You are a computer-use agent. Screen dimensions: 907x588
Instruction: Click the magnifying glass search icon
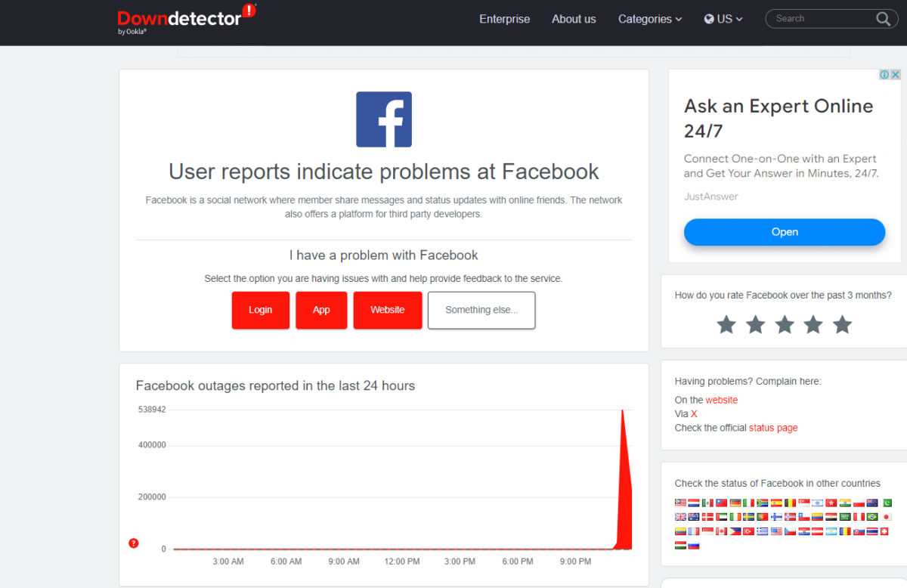tap(883, 19)
